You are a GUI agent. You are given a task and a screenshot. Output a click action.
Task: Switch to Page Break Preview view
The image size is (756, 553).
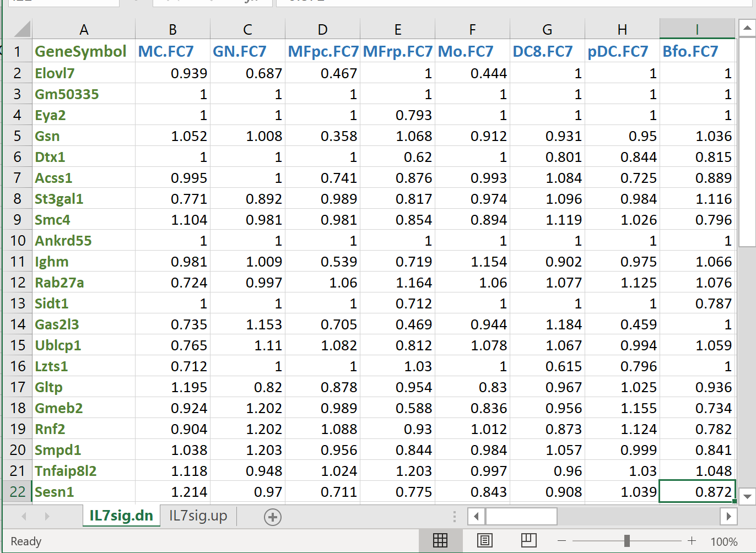(x=528, y=541)
